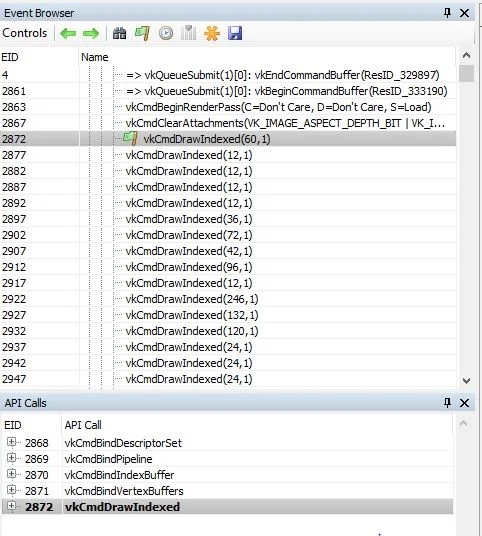The image size is (482, 536).
Task: Toggle bookmark with the toolbar flag icon
Action: tap(142, 34)
